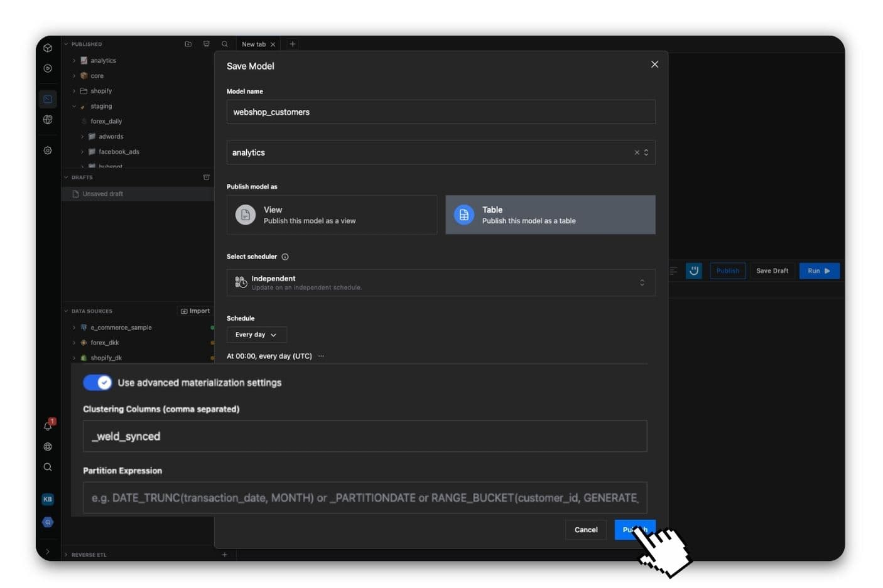Cancel the Save Model dialog
Image resolution: width=883 pixels, height=588 pixels.
coord(585,529)
